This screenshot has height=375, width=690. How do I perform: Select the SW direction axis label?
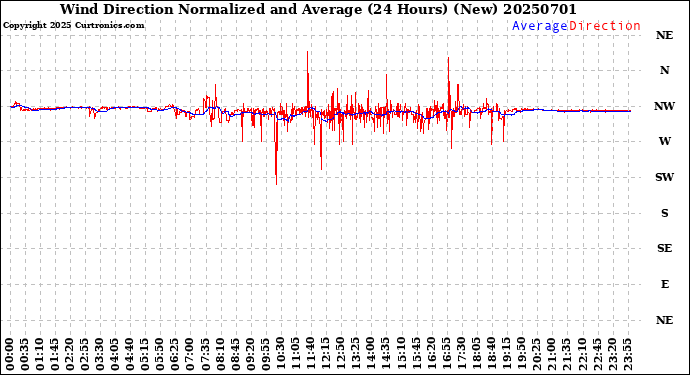[664, 177]
